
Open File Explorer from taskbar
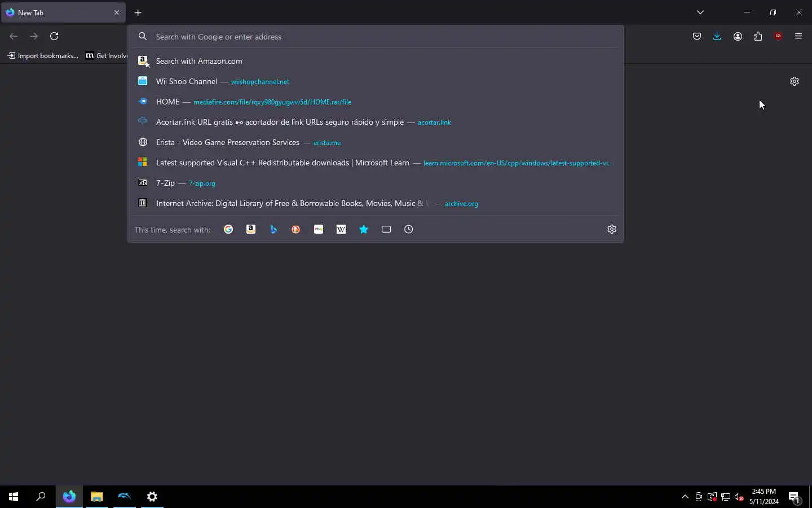[x=97, y=497]
